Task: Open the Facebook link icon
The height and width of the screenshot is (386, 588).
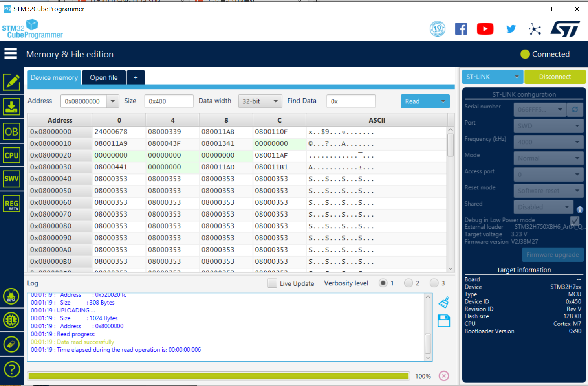Action: 461,29
